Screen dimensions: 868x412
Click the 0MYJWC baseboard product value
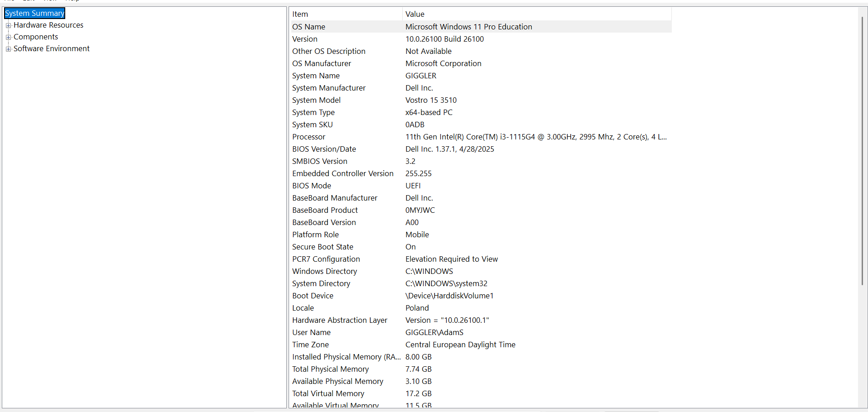[x=420, y=210]
